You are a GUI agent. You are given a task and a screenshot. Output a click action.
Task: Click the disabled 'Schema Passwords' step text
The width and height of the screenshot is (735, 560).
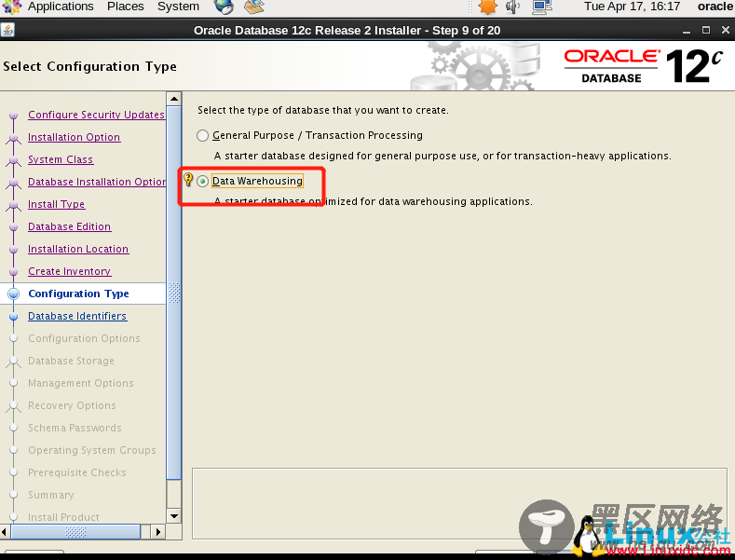tap(75, 428)
